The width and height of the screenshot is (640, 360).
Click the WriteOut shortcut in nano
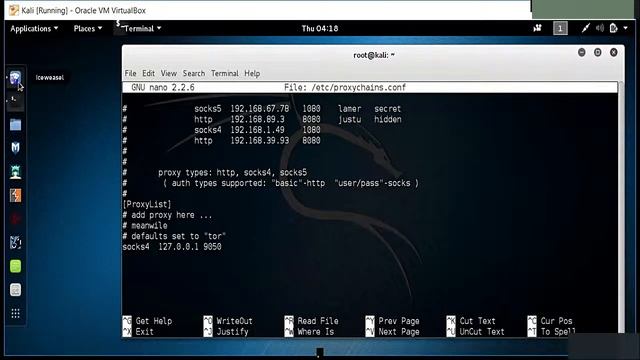pos(228,321)
